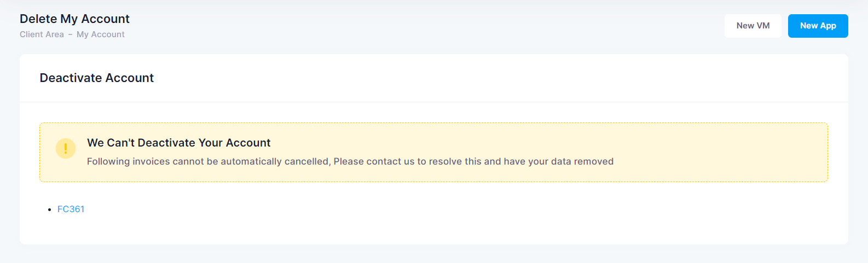The image size is (868, 263).
Task: Open the FC361 invoice link
Action: 71,209
